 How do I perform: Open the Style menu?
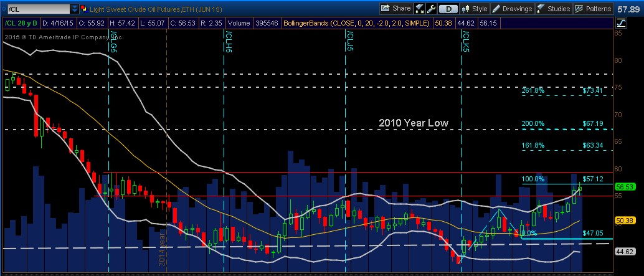475,9
